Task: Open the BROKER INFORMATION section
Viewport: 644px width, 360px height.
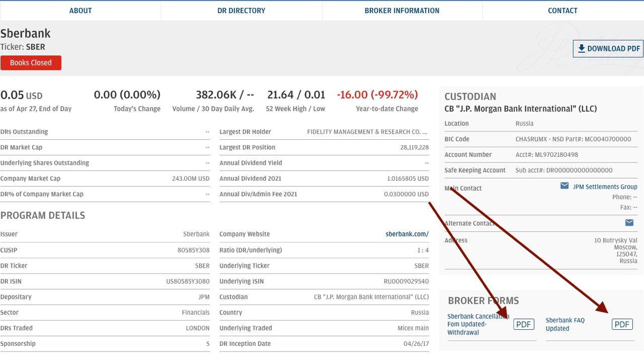Action: click(402, 11)
